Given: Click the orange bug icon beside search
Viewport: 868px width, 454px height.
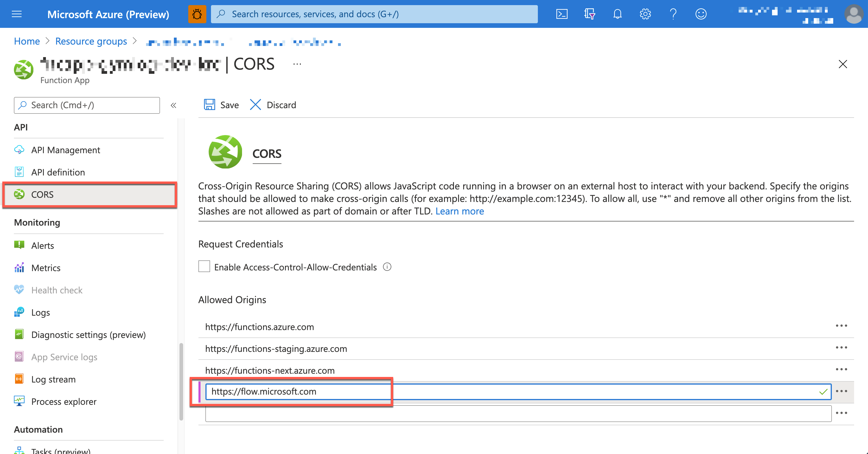Looking at the screenshot, I should [198, 14].
